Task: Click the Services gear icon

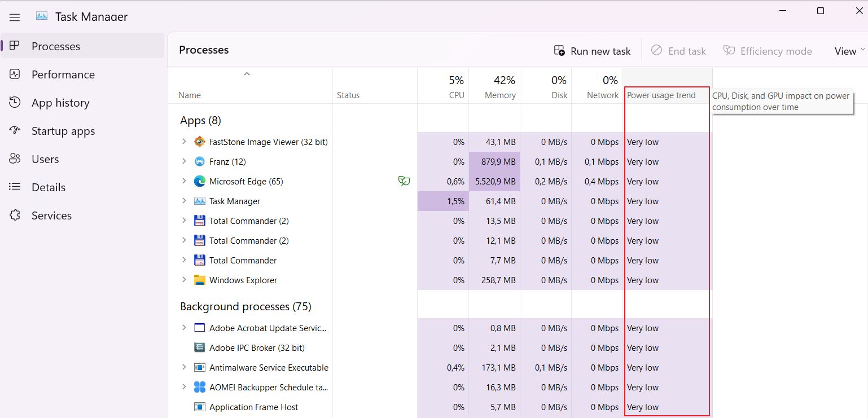Action: click(15, 215)
